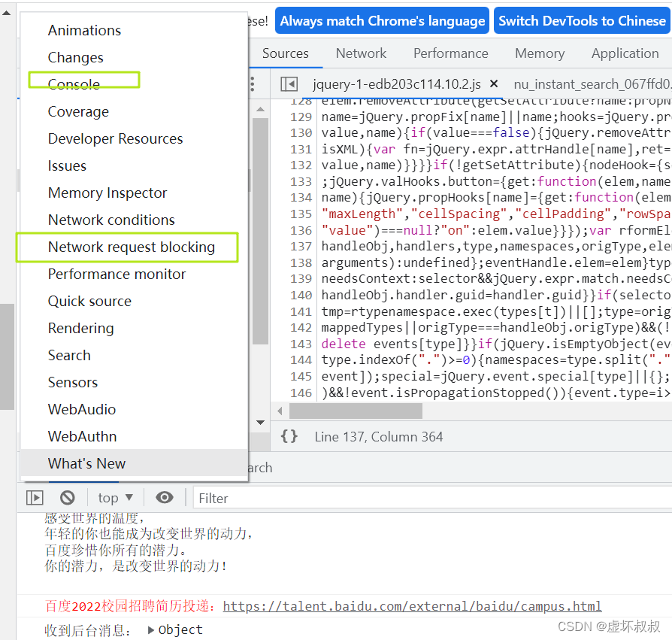This screenshot has width=672, height=640.
Task: Click Always match Chrome's language button
Action: point(383,20)
